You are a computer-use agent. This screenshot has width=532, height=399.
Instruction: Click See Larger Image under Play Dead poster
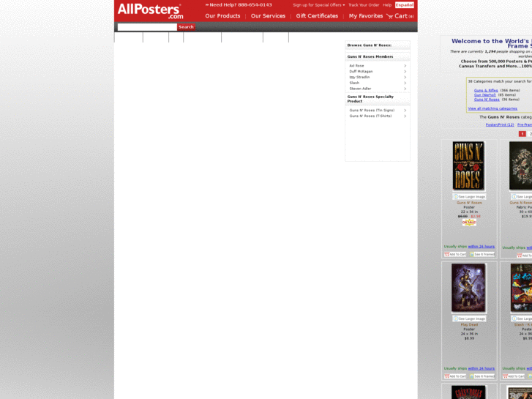coord(469,318)
